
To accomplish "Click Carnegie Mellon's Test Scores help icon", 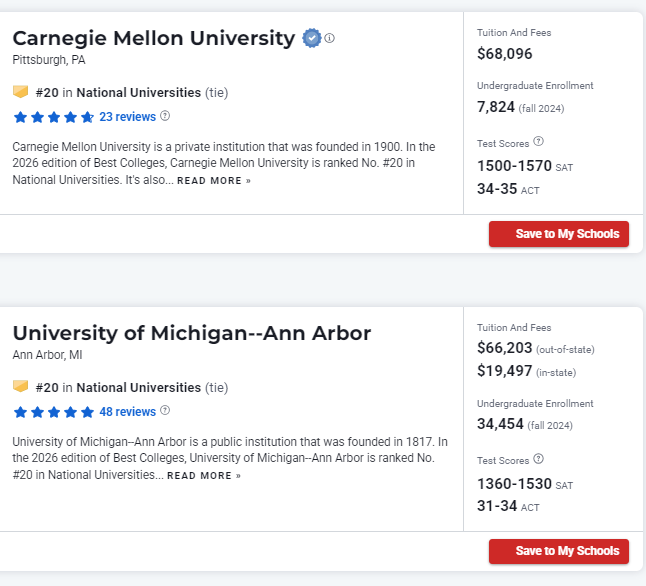I will tap(538, 142).
